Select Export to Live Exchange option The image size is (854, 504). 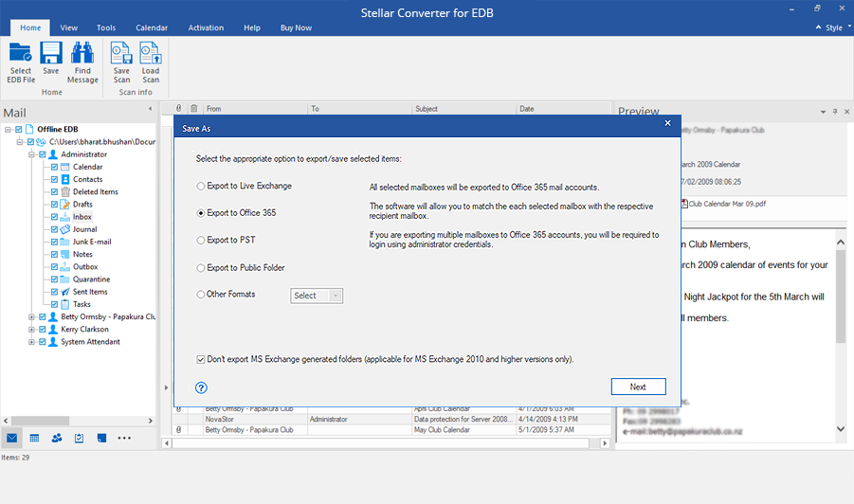(x=201, y=187)
